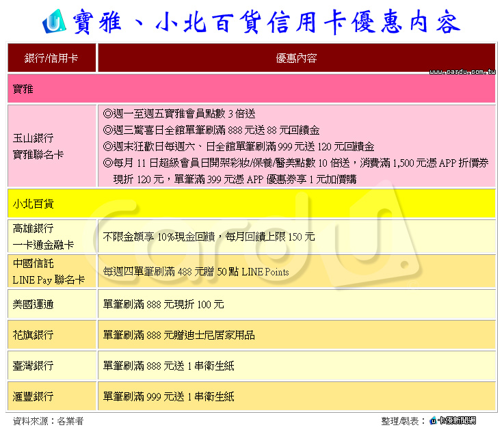Click the line 週三驚喜日全館單筆刷滿 888 元
The image size is (504, 434).
pos(211,130)
